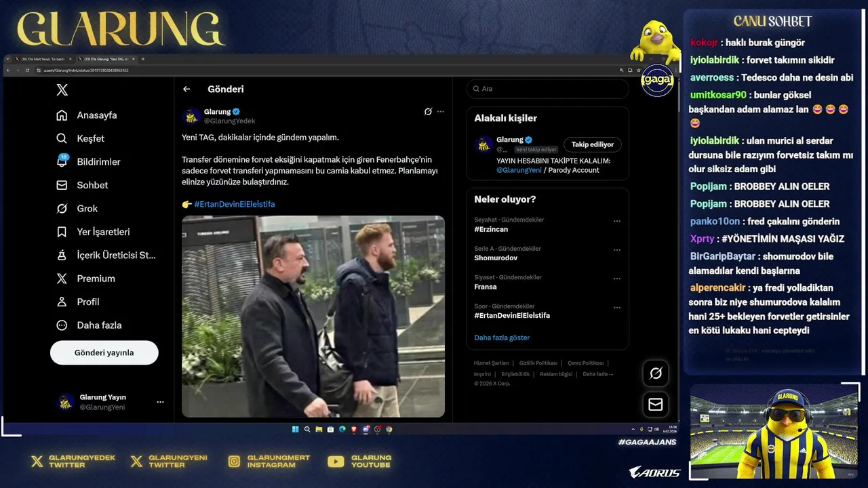Image resolution: width=868 pixels, height=488 pixels.
Task: Open #Erzincan trend options dots
Action: click(x=617, y=221)
